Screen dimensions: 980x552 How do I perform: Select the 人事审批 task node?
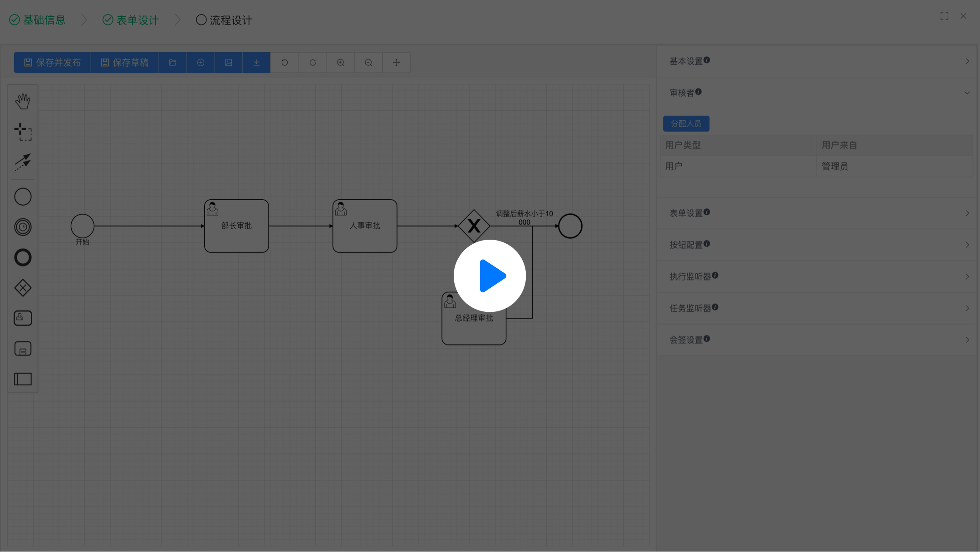click(365, 226)
